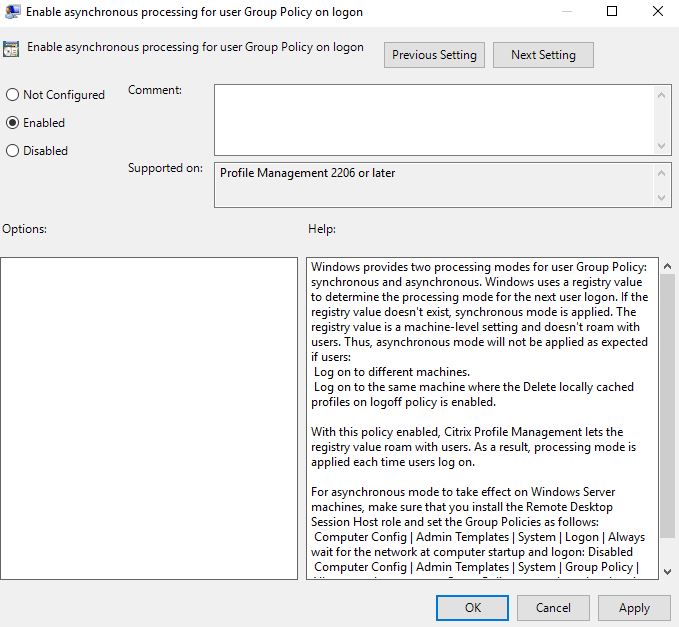Image resolution: width=679 pixels, height=627 pixels.
Task: Apply the policy setting
Action: 634,607
